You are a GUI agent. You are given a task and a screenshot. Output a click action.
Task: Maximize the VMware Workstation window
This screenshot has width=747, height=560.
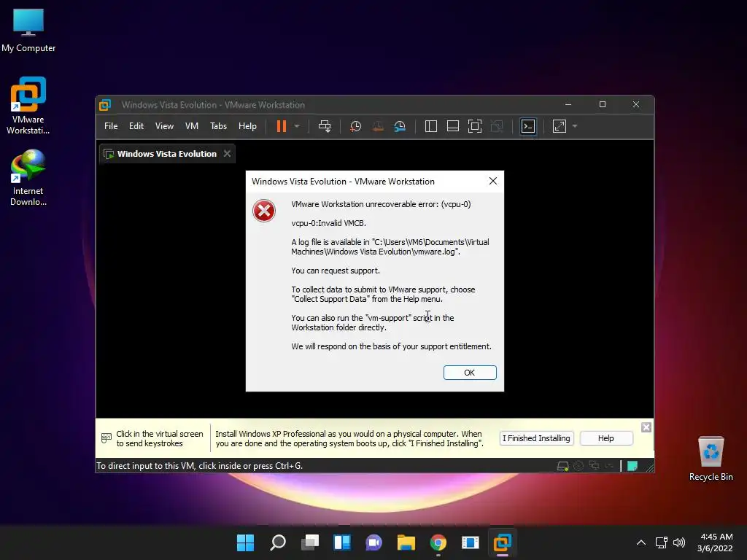click(602, 104)
